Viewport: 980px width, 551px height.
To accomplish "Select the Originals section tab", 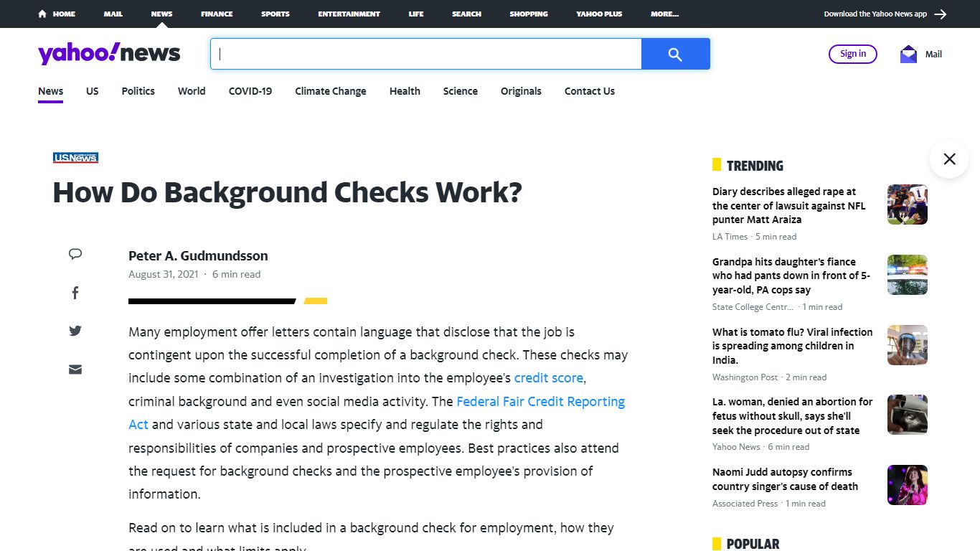I will coord(521,91).
